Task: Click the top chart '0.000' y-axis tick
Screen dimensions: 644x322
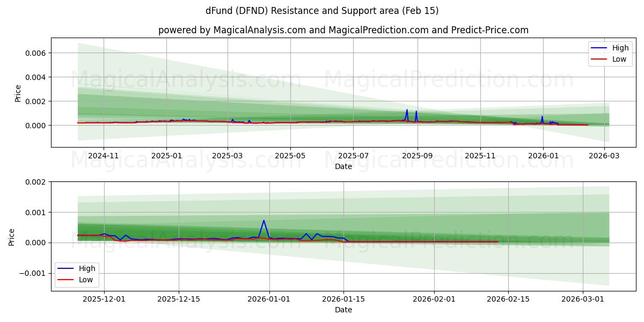Action: point(36,126)
